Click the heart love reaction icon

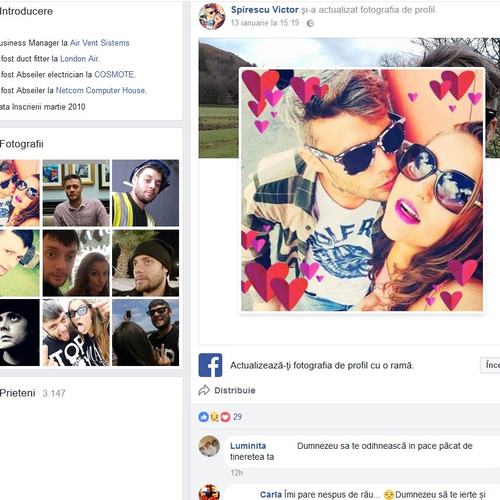(225, 417)
